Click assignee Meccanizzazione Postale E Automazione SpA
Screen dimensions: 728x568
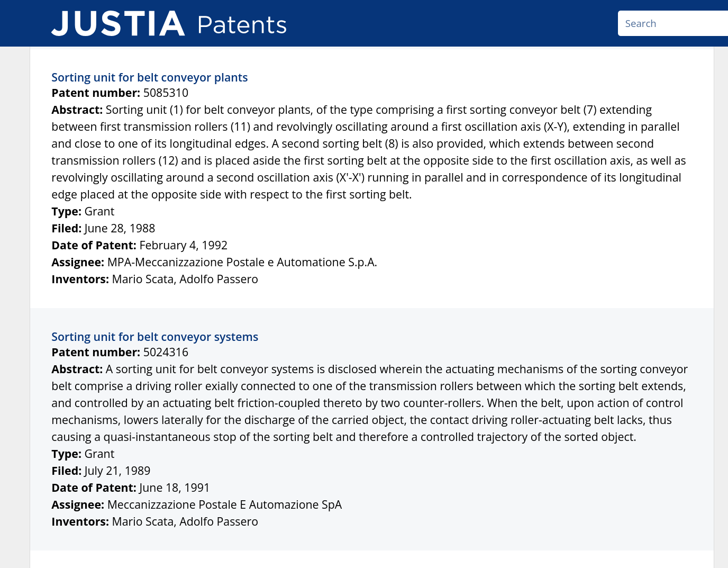(224, 504)
